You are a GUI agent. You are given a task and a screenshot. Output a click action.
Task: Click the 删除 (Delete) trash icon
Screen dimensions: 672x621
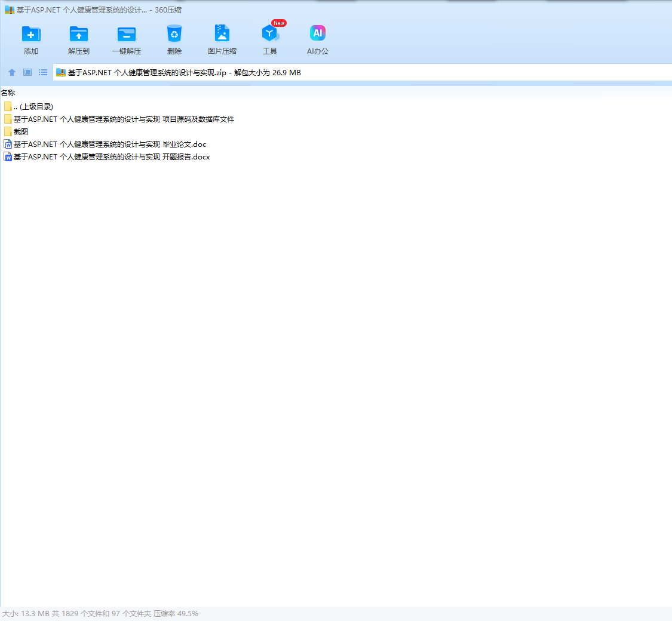coord(174,33)
